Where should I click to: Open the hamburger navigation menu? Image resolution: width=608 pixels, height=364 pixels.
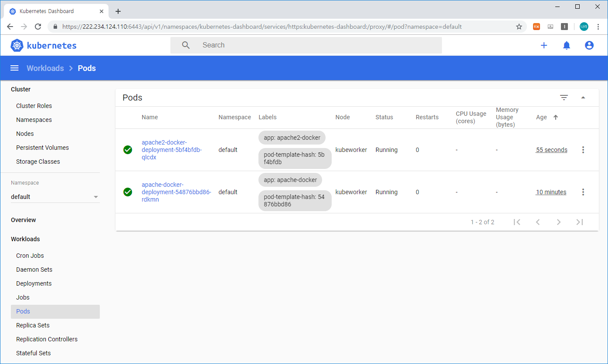[x=14, y=68]
